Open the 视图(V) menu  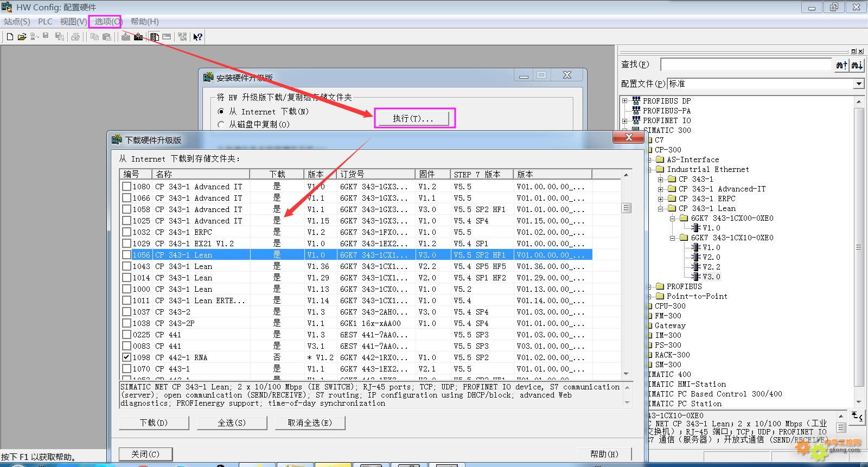click(73, 22)
